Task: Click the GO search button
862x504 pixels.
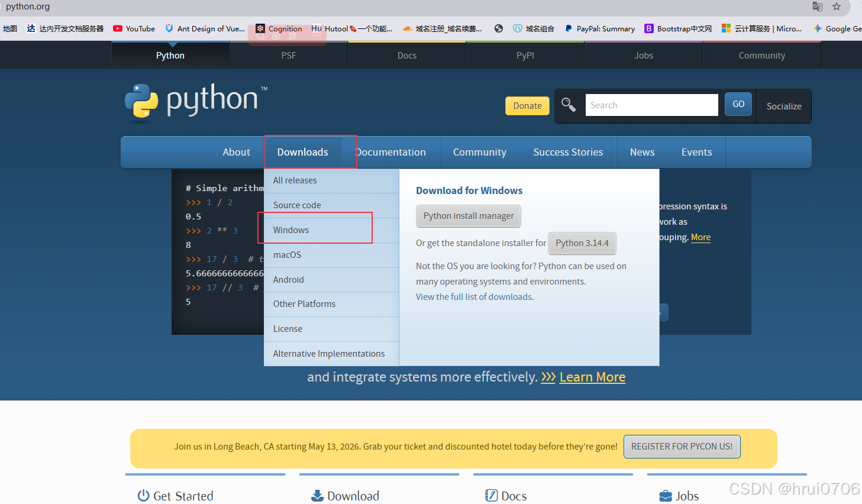Action: 738,104
